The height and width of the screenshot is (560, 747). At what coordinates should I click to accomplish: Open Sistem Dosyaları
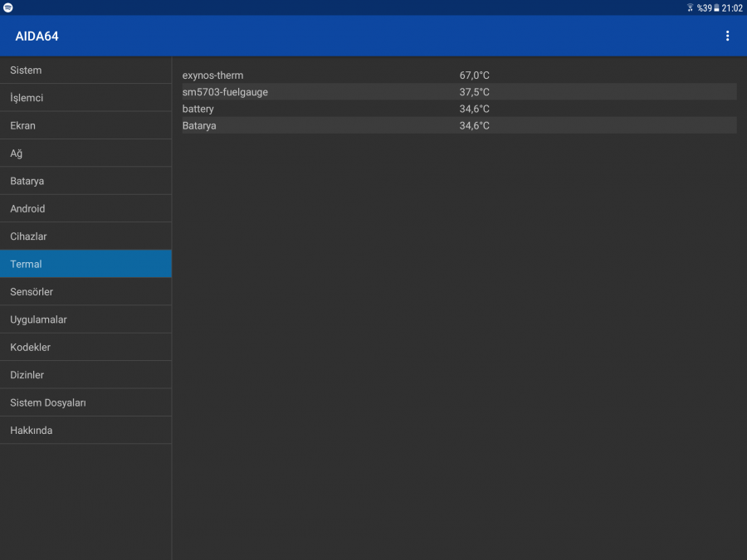click(85, 402)
